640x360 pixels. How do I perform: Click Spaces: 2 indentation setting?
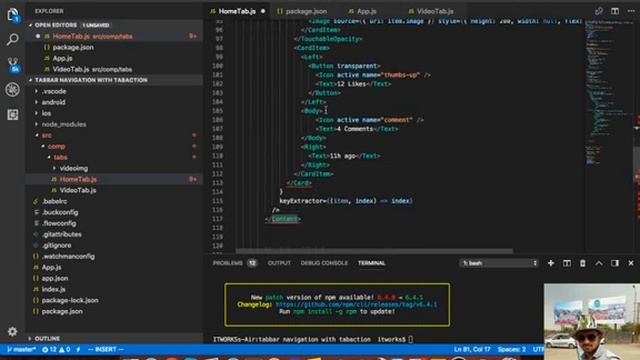511,349
